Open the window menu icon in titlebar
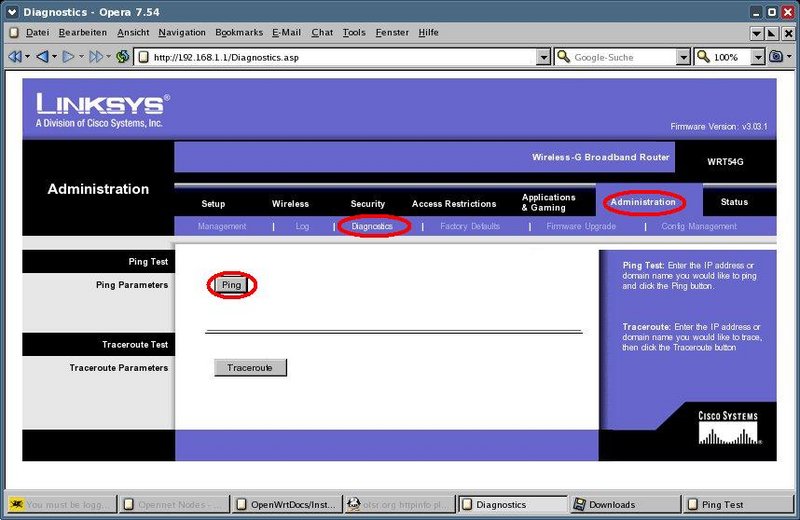 [x=12, y=12]
